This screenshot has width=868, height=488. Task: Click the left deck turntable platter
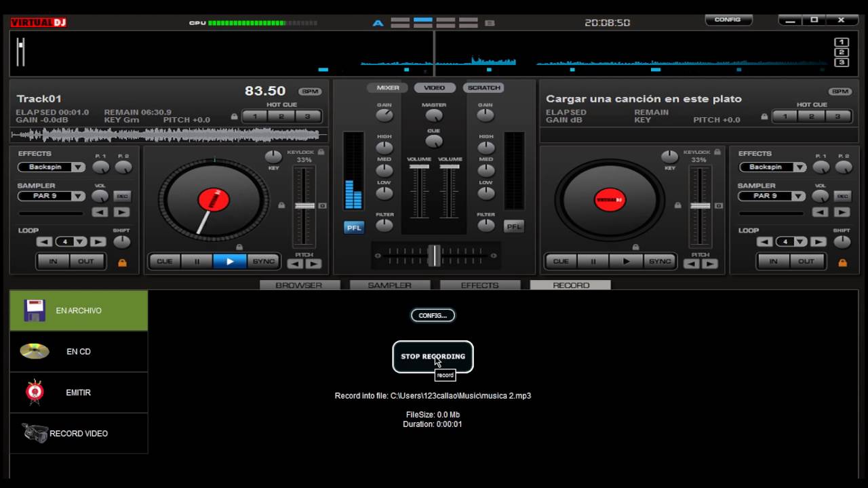[214, 200]
